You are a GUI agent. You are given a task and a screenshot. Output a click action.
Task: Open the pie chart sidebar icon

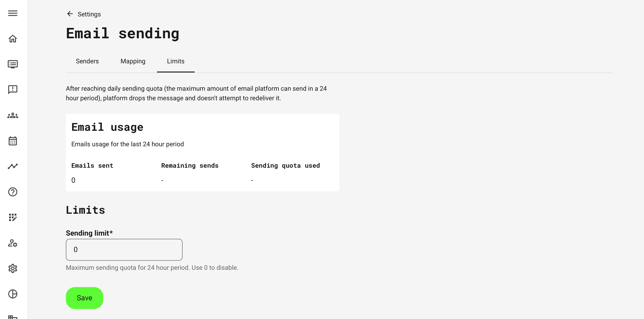[x=13, y=294]
